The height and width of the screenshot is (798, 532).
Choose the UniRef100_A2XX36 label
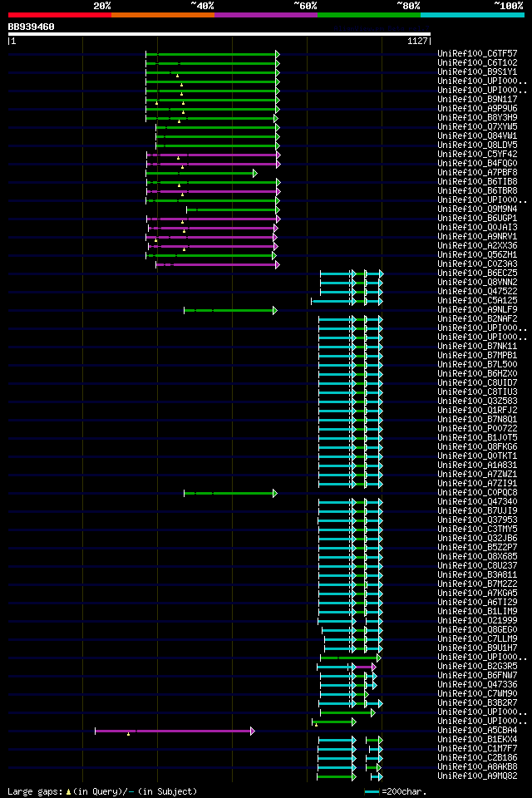(x=477, y=246)
